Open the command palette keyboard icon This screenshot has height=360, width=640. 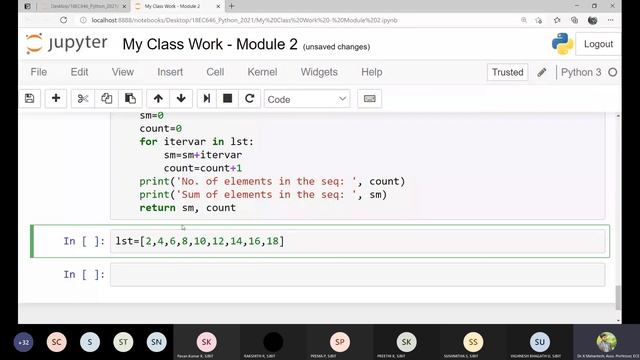369,98
